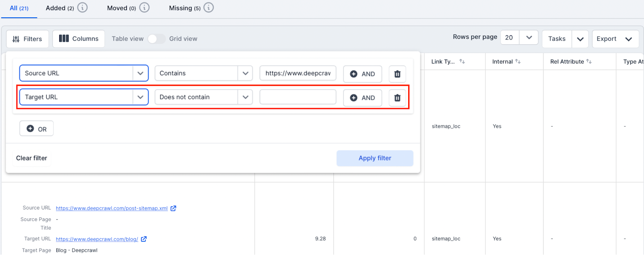Open the Does not contain operator dropdown
The width and height of the screenshot is (644, 255).
click(x=245, y=97)
